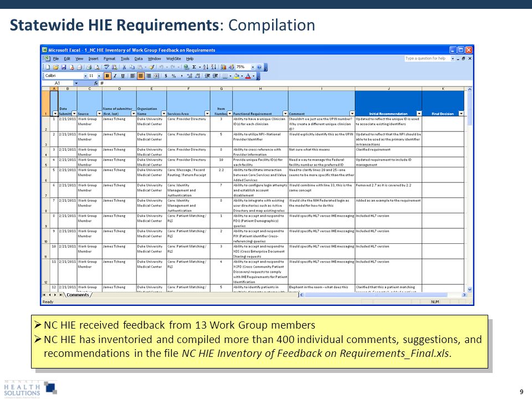Click the Decrease Decimal icon
The height and width of the screenshot is (399, 532).
point(197,76)
